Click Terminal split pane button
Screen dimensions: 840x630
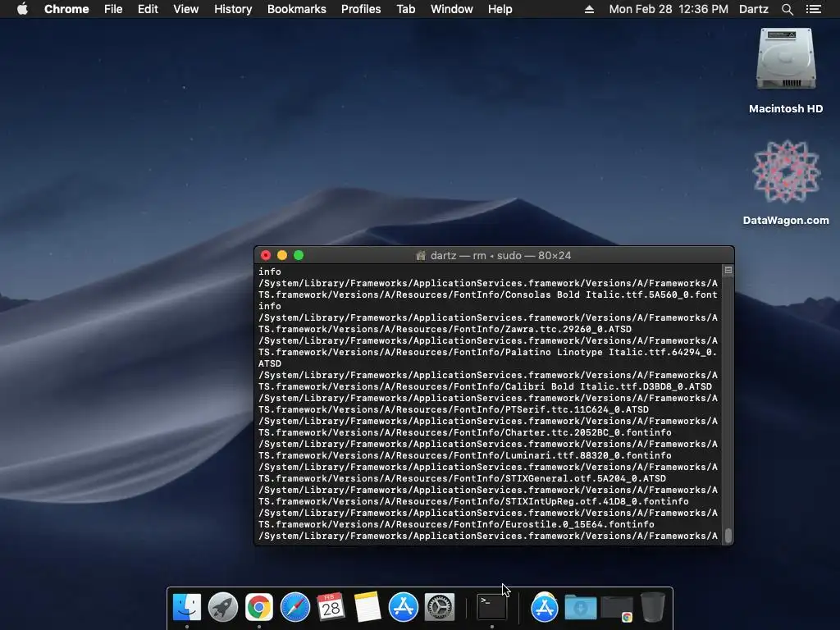click(x=728, y=270)
